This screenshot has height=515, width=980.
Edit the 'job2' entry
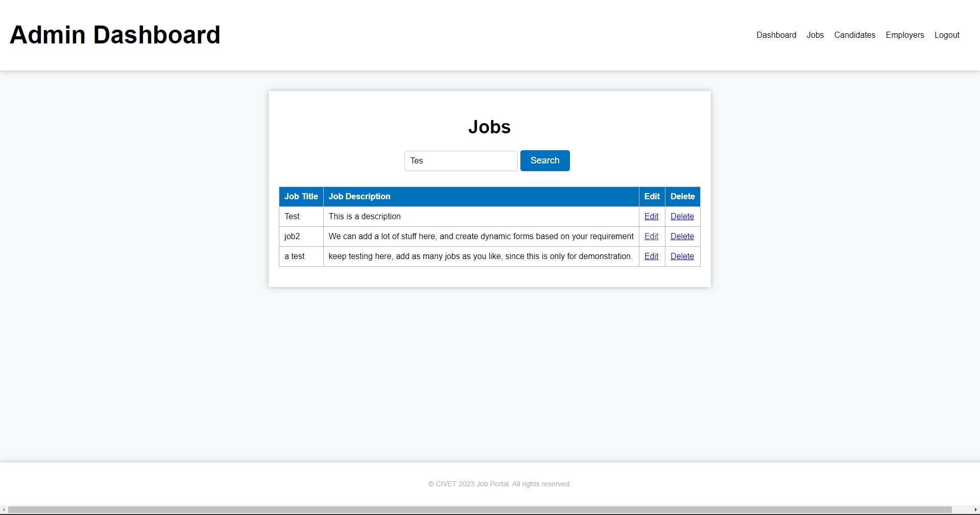tap(651, 236)
